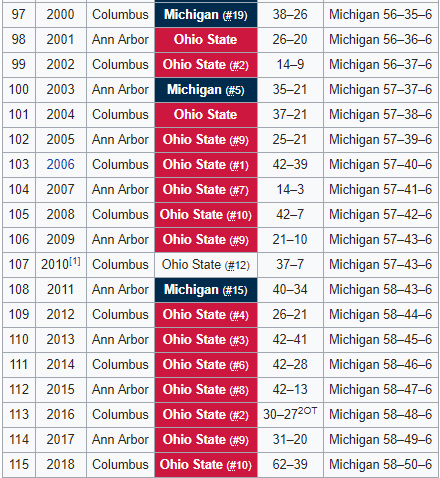Click the #15 ranking beside Michigan 2011
Image resolution: width=440 pixels, height=478 pixels.
pyautogui.click(x=235, y=290)
